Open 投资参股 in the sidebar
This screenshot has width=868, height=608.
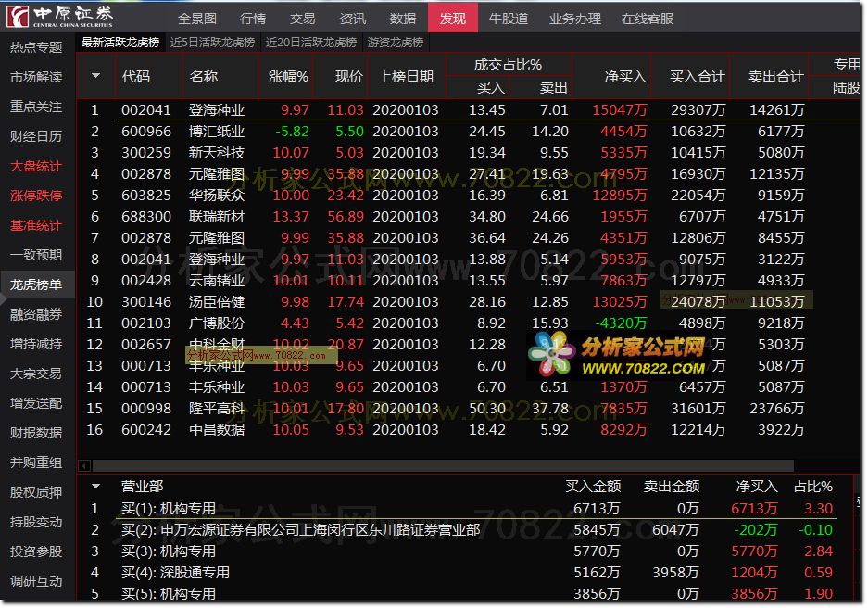click(36, 551)
